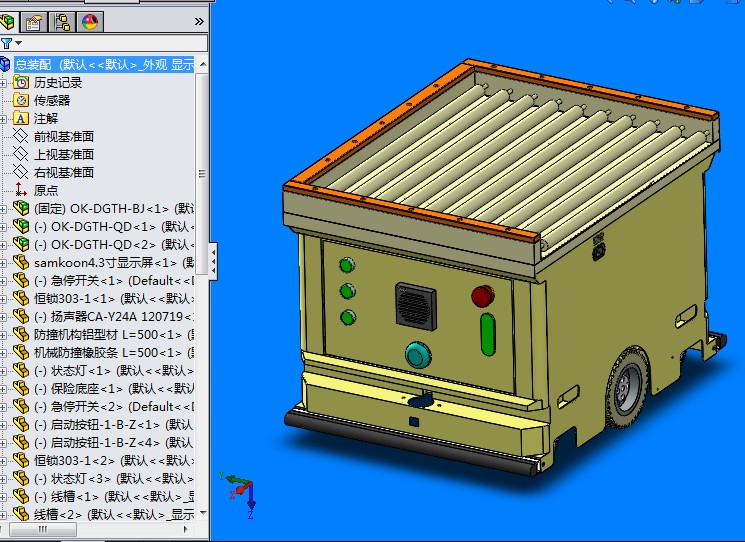Show more manager tabs with the chevron
The height and width of the screenshot is (542, 745).
click(x=199, y=21)
